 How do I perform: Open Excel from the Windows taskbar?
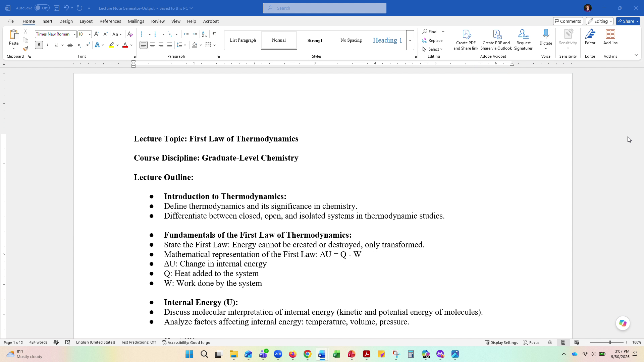[336, 354]
